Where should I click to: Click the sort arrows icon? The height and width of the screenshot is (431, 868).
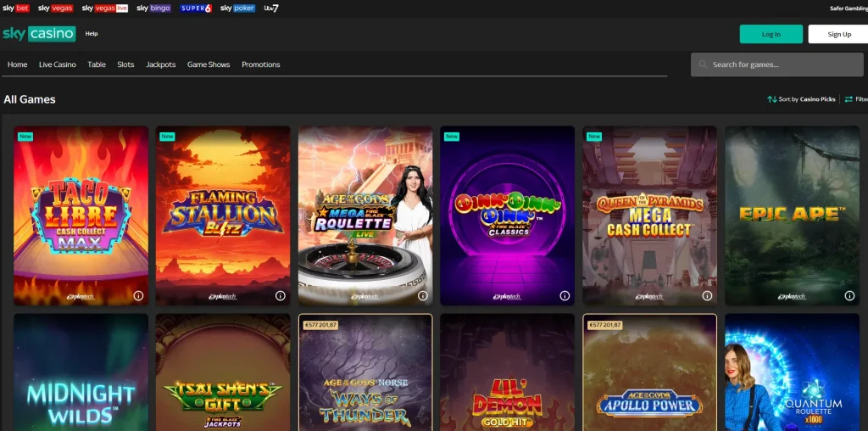[771, 99]
